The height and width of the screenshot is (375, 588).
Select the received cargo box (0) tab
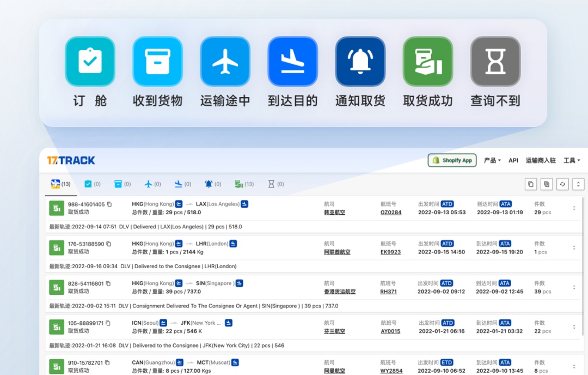tap(122, 184)
